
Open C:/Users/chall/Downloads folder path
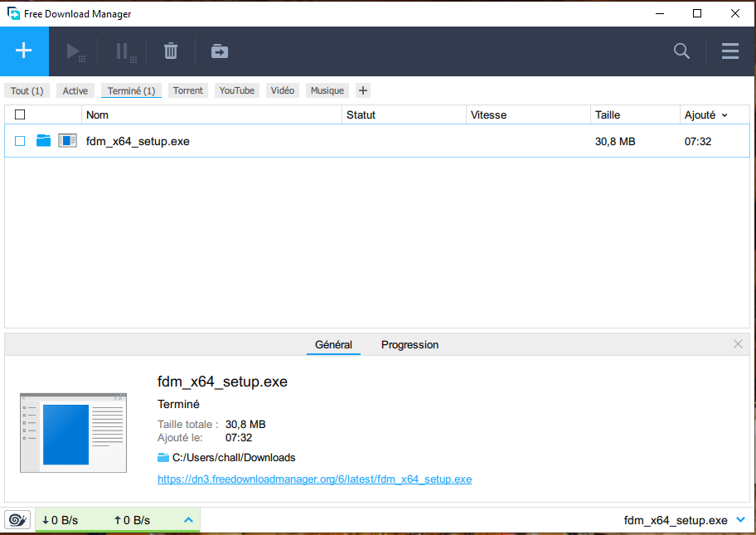click(x=234, y=457)
